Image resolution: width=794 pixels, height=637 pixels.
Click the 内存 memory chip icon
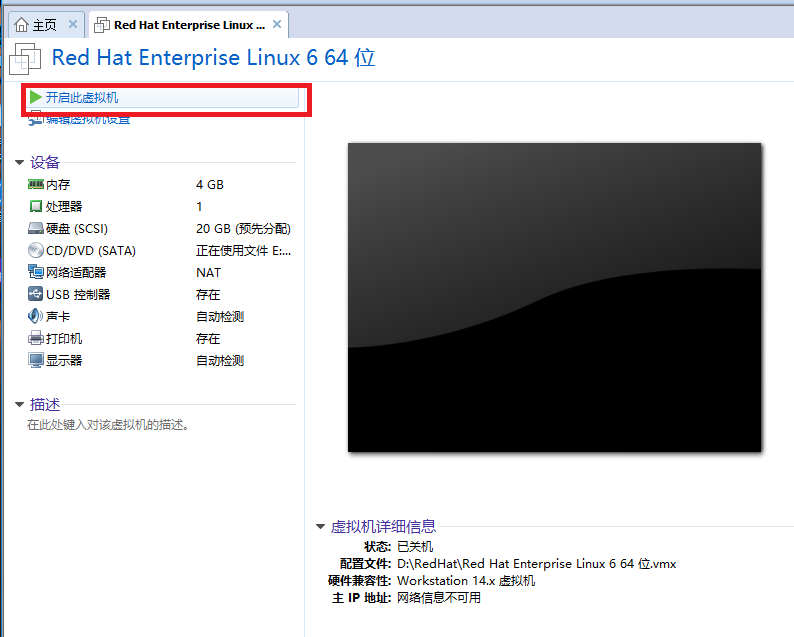pos(35,184)
